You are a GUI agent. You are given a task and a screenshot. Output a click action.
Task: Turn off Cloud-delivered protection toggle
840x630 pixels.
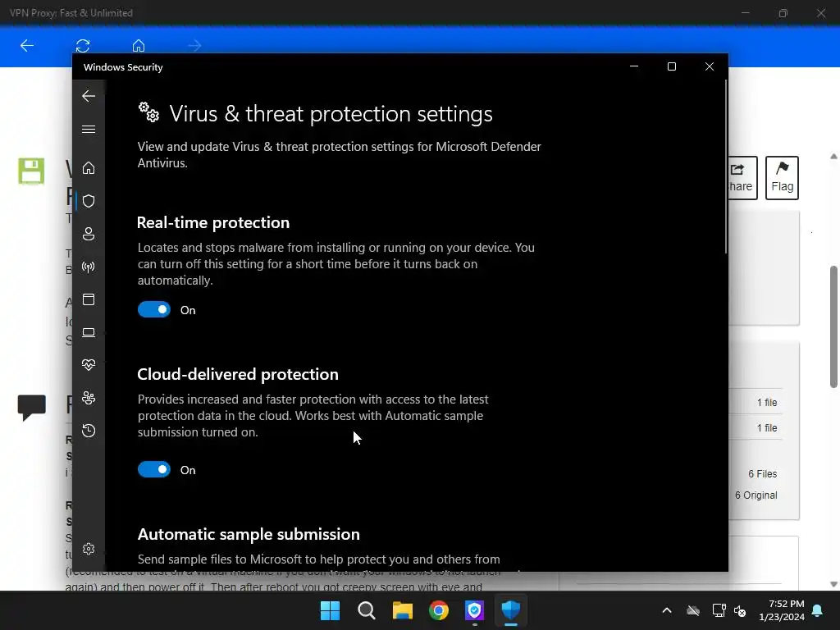[x=153, y=470]
